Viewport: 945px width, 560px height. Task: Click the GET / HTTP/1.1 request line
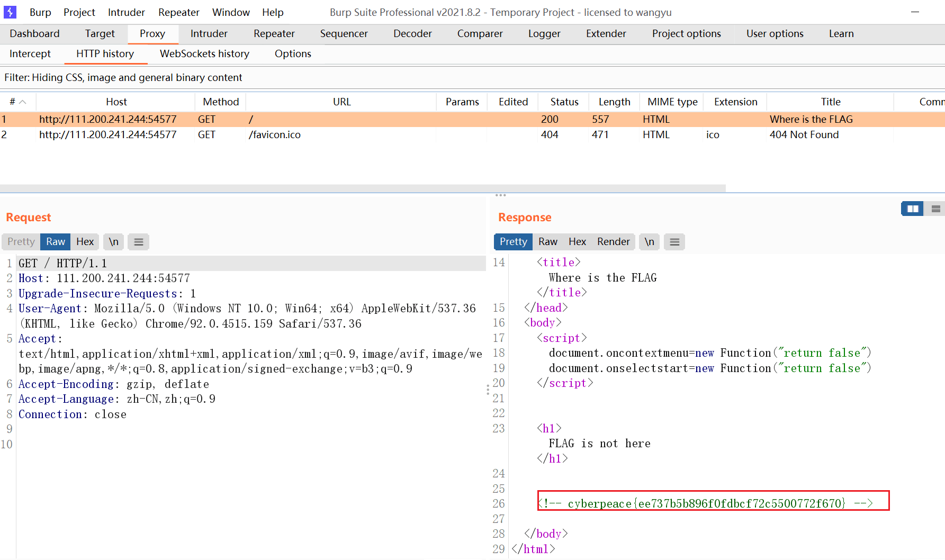62,263
